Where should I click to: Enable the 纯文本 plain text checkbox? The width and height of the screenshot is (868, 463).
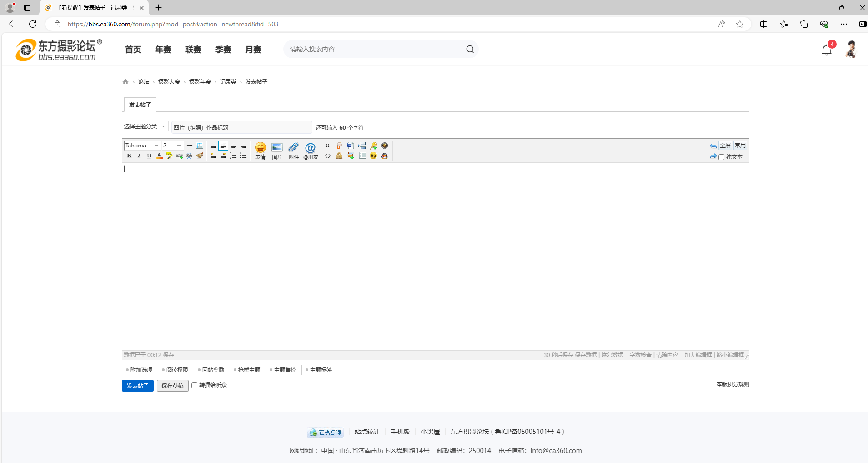(721, 157)
